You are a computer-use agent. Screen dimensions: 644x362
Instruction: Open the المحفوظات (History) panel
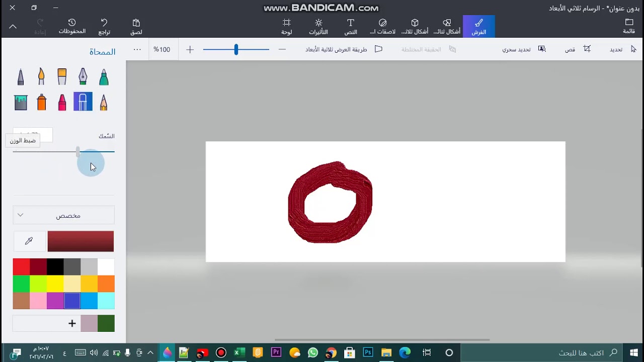72,27
